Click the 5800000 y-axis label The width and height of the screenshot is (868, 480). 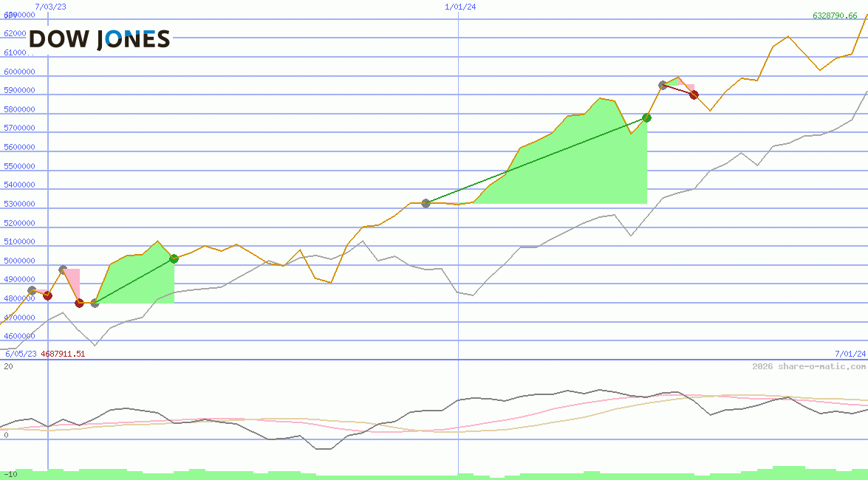[19, 109]
